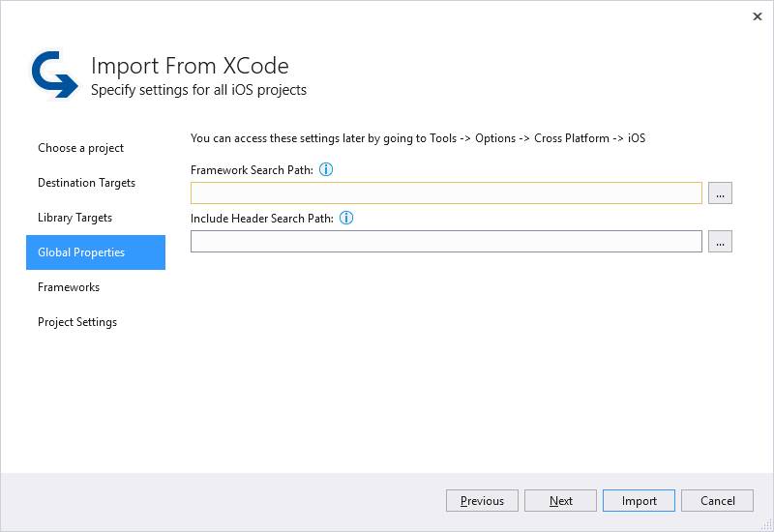Click the info icon beside Framework Search Path

click(326, 169)
